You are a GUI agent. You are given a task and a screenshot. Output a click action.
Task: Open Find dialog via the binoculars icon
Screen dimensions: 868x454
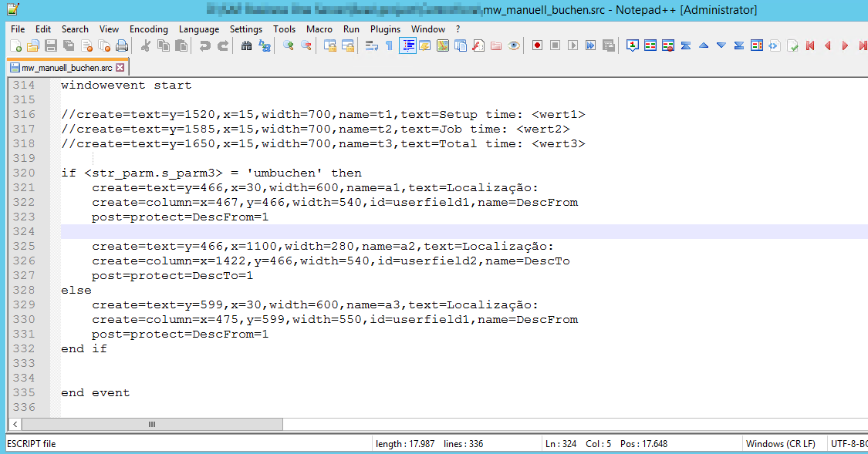click(246, 46)
